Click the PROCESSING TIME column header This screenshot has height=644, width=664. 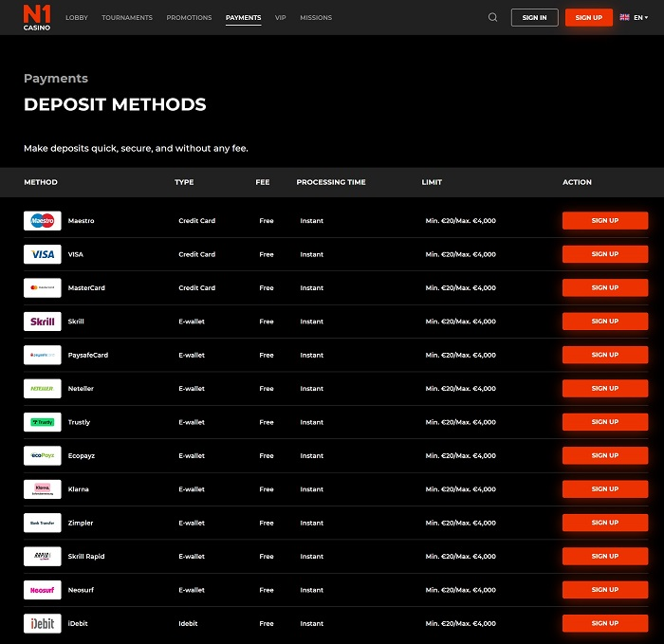coord(331,182)
